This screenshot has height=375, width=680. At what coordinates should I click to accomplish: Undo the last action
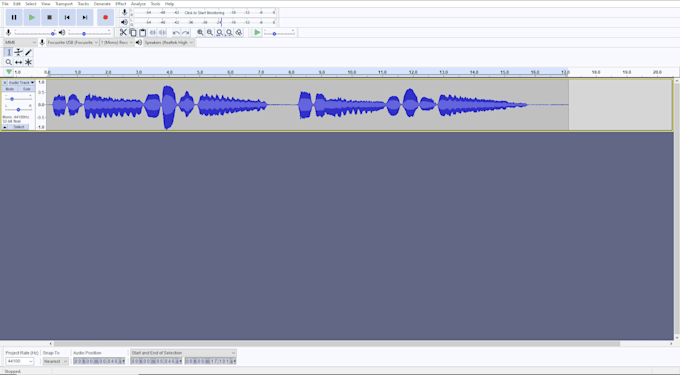pyautogui.click(x=176, y=33)
